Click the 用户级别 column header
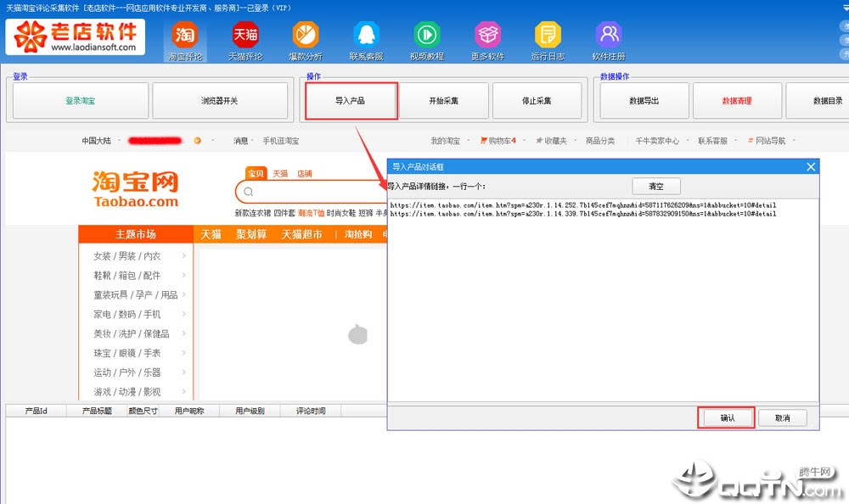The image size is (849, 504). pos(250,411)
